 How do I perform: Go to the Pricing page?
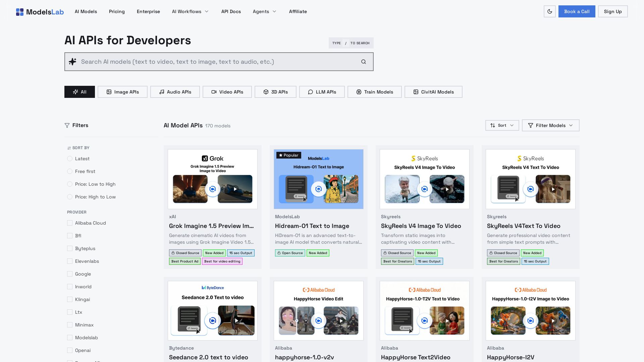point(117,11)
